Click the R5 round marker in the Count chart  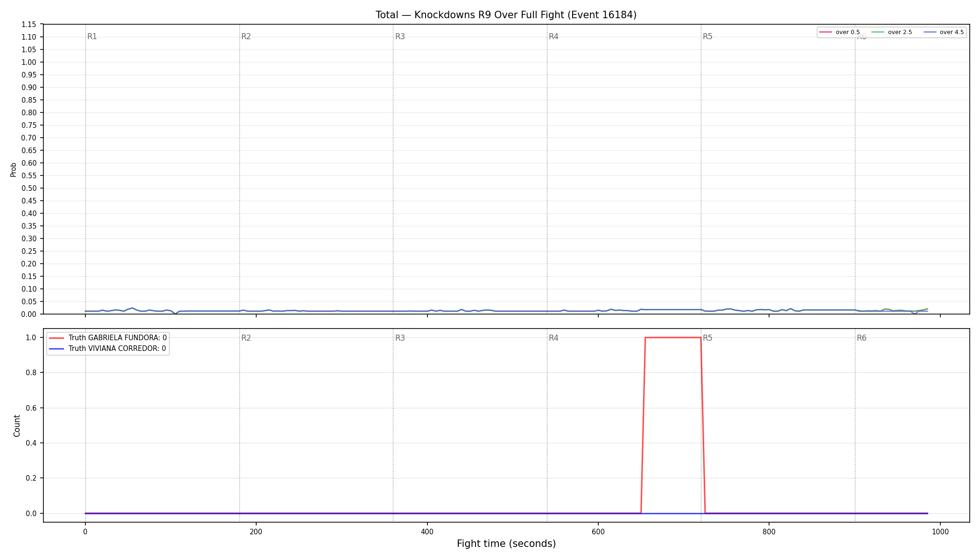[707, 338]
